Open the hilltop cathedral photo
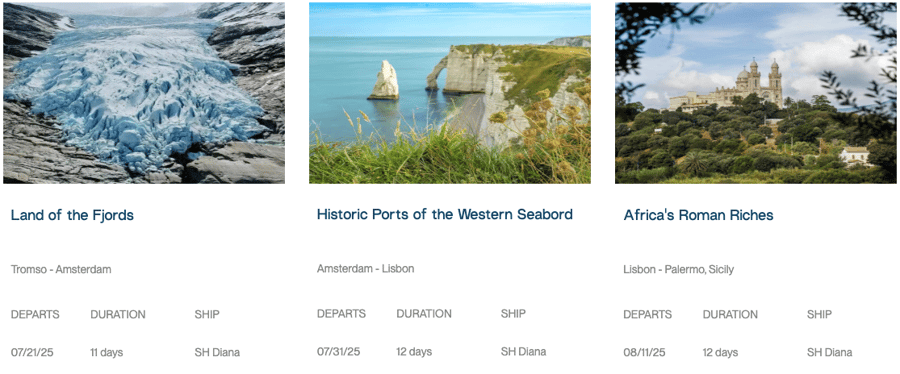 point(755,93)
